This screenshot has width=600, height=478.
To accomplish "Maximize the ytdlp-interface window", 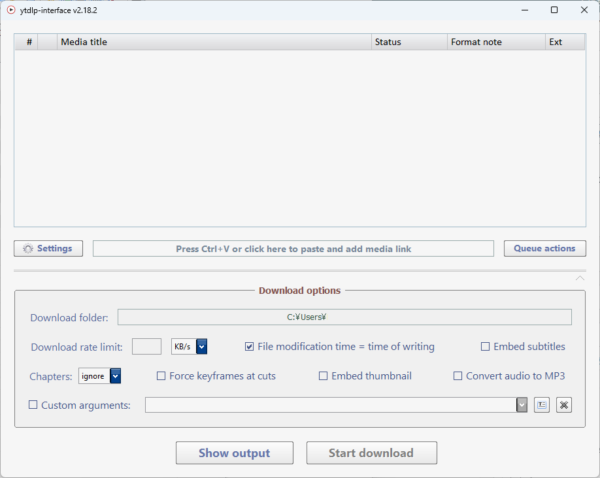I will [x=554, y=10].
